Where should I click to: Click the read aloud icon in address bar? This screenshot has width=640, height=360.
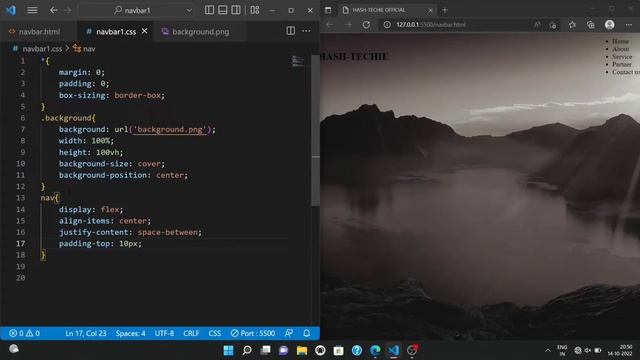point(537,24)
